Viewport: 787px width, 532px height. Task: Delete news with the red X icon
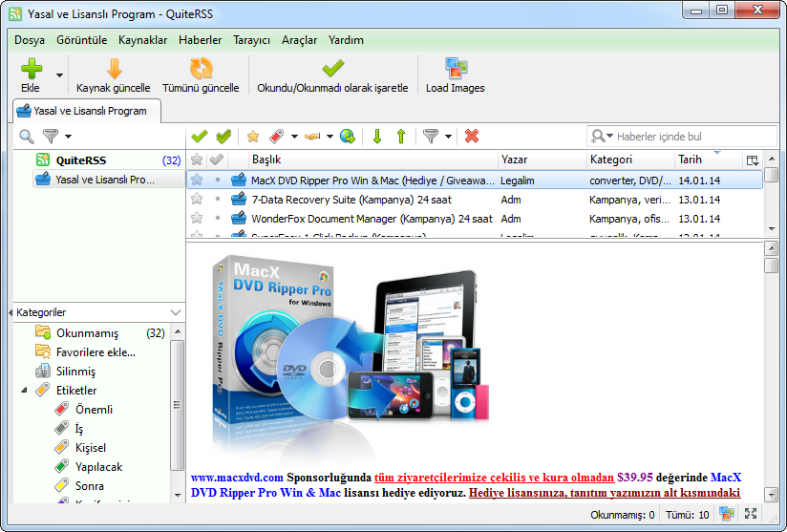[472, 137]
